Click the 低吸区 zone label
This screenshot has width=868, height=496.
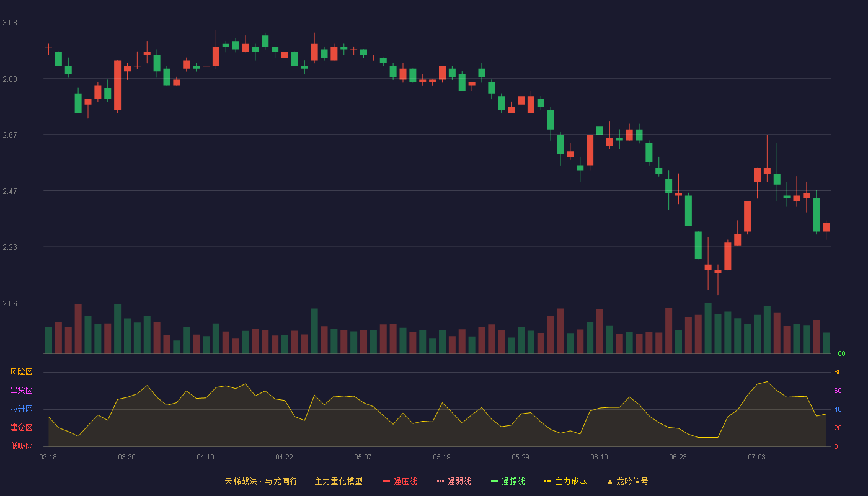coord(21,446)
